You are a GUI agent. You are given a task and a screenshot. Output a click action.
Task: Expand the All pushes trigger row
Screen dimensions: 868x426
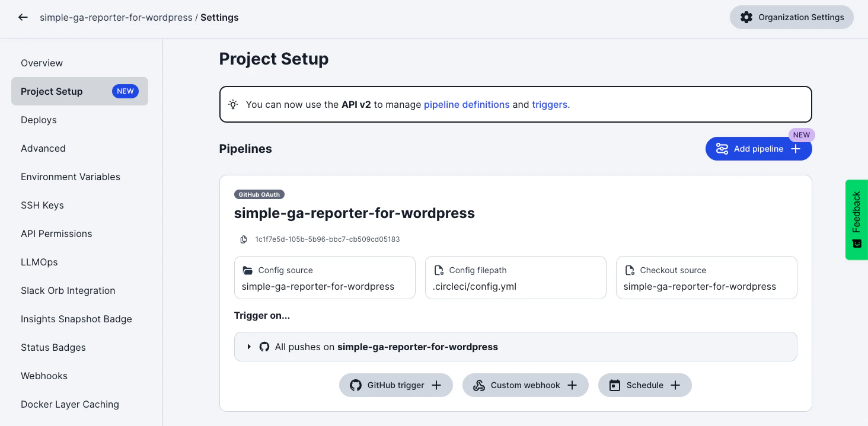(x=515, y=347)
